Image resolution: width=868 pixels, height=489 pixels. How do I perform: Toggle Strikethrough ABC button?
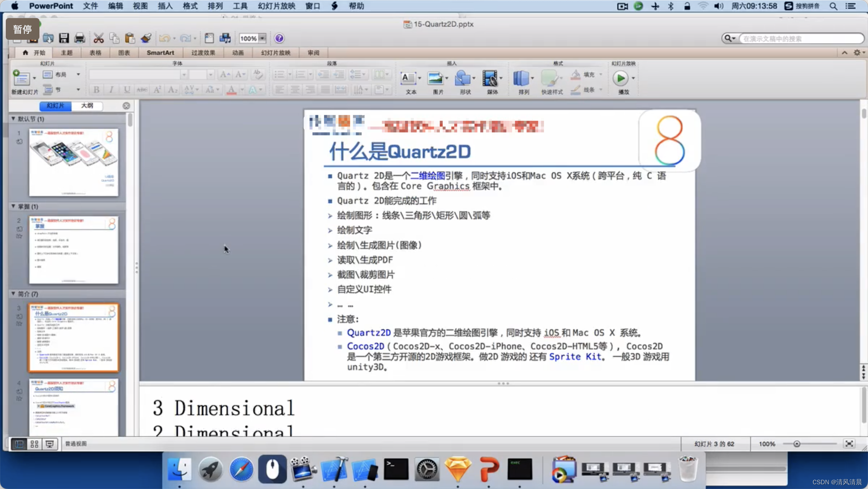pos(142,89)
